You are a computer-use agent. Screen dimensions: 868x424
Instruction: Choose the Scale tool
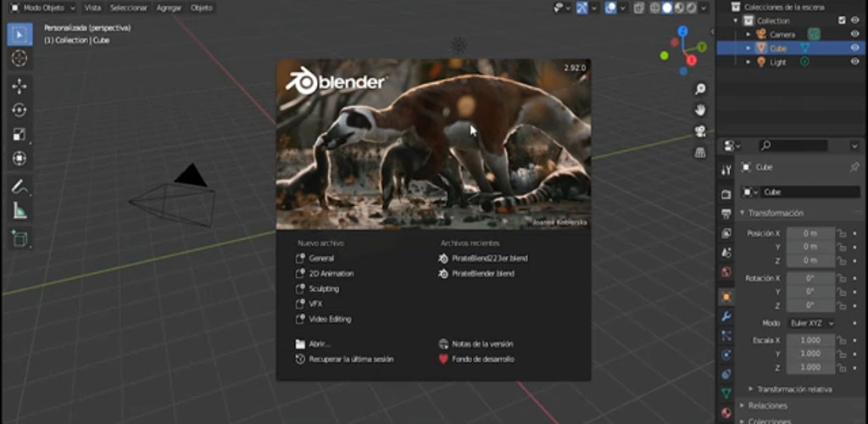19,135
